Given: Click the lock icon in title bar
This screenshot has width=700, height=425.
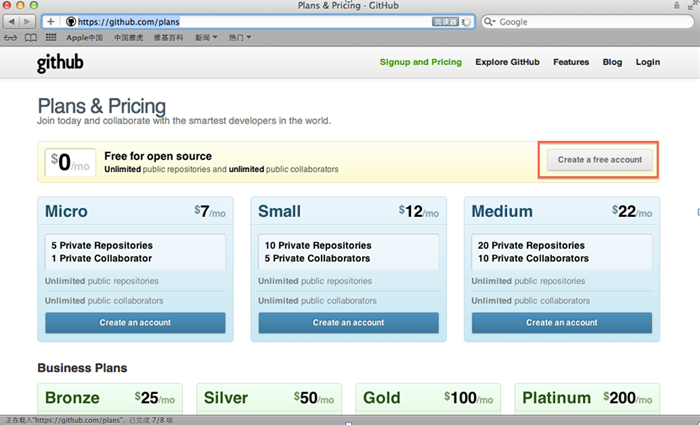Looking at the screenshot, I should [x=677, y=5].
